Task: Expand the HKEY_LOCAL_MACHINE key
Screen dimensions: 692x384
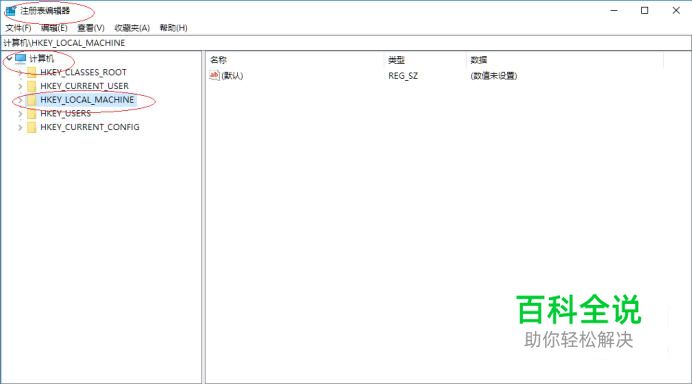Action: (x=20, y=100)
